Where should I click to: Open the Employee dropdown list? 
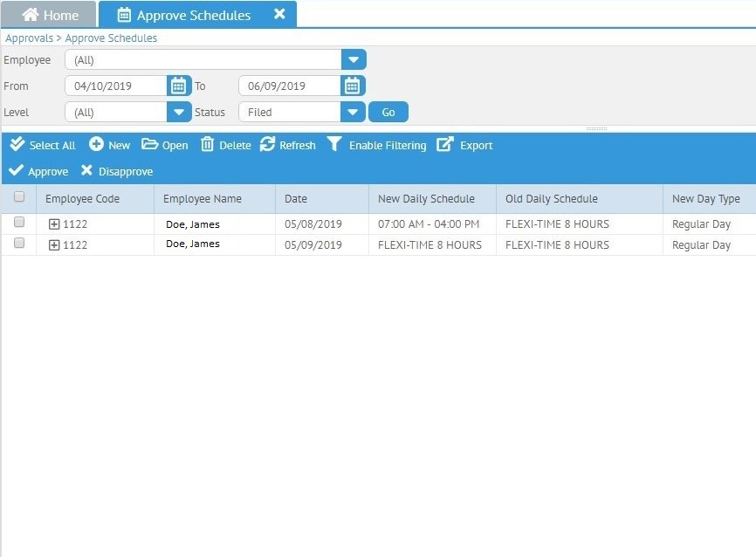(x=354, y=59)
